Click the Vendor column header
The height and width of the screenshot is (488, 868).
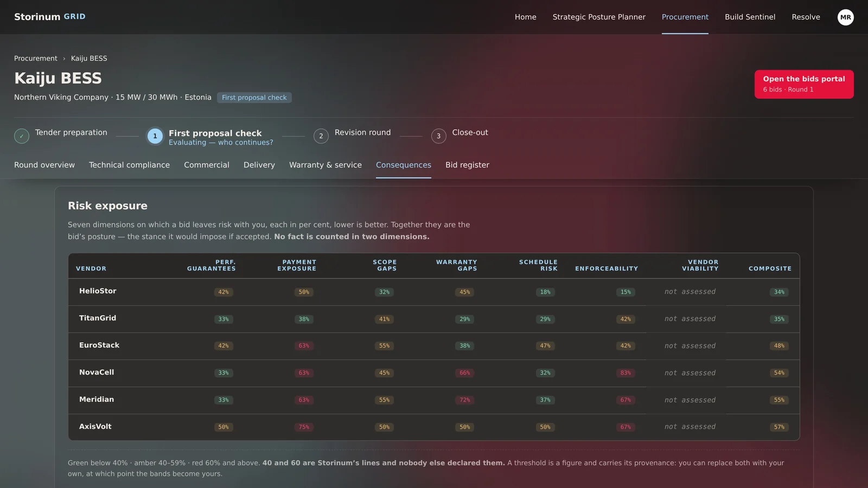[x=91, y=268]
